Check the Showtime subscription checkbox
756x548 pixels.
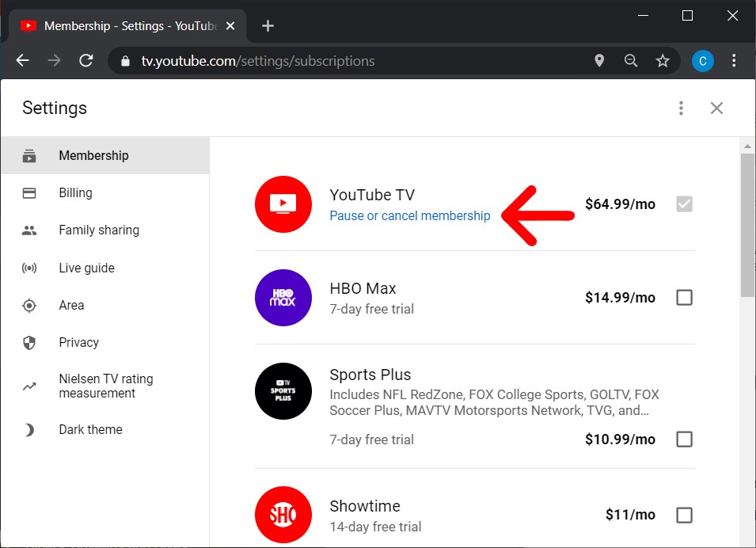(684, 515)
